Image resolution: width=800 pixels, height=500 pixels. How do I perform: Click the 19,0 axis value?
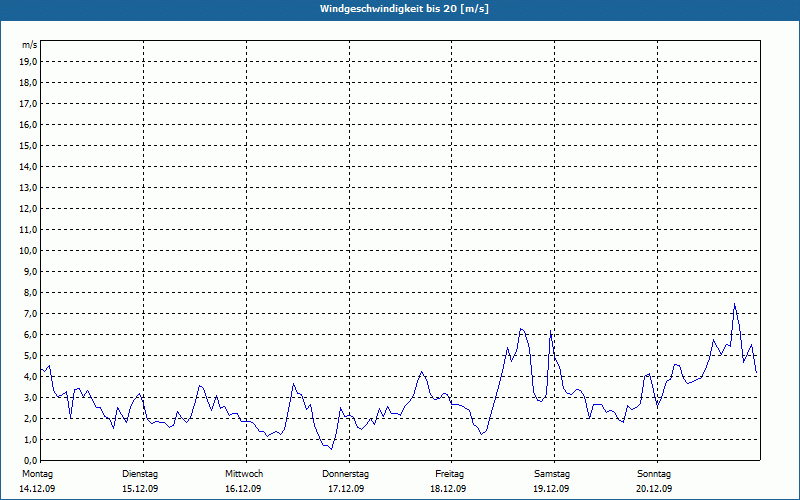click(28, 62)
